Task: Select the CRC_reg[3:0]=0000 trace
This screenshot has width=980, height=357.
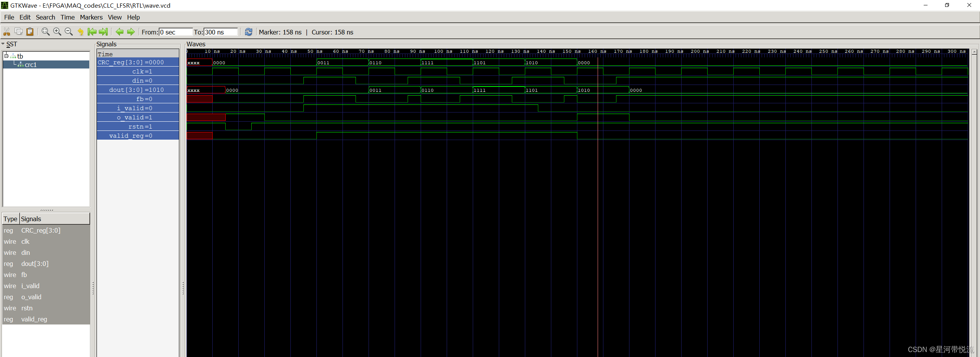Action: pyautogui.click(x=138, y=62)
